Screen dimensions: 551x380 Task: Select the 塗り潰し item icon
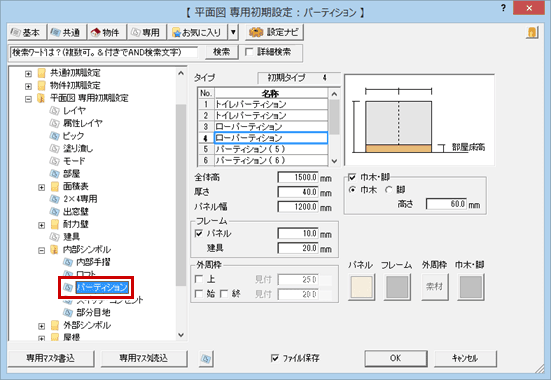point(55,148)
